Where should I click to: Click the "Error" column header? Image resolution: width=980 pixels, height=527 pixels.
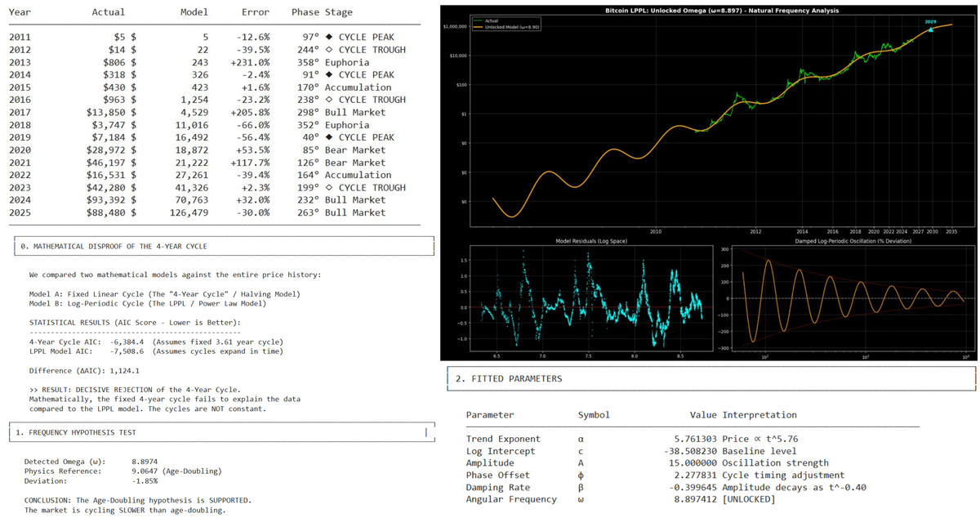tap(256, 12)
